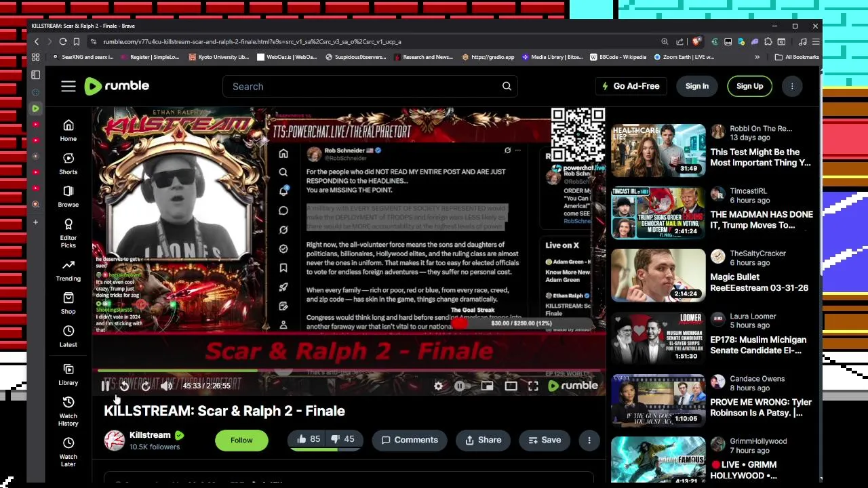Rewind the video with the back arrow

click(125, 386)
